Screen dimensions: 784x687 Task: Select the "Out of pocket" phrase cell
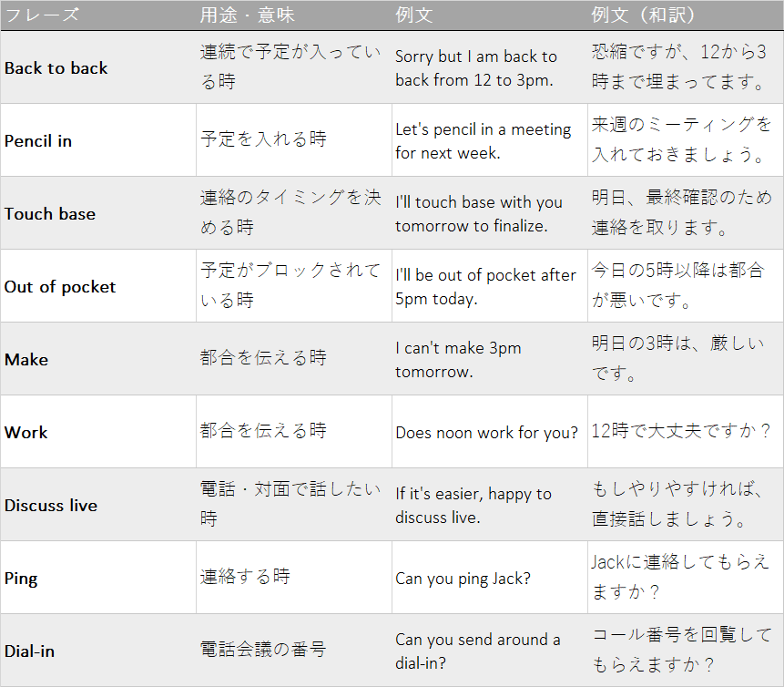(x=60, y=287)
